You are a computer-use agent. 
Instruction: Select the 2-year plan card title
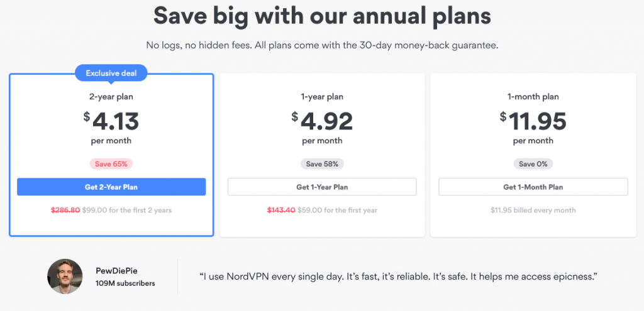click(x=111, y=97)
